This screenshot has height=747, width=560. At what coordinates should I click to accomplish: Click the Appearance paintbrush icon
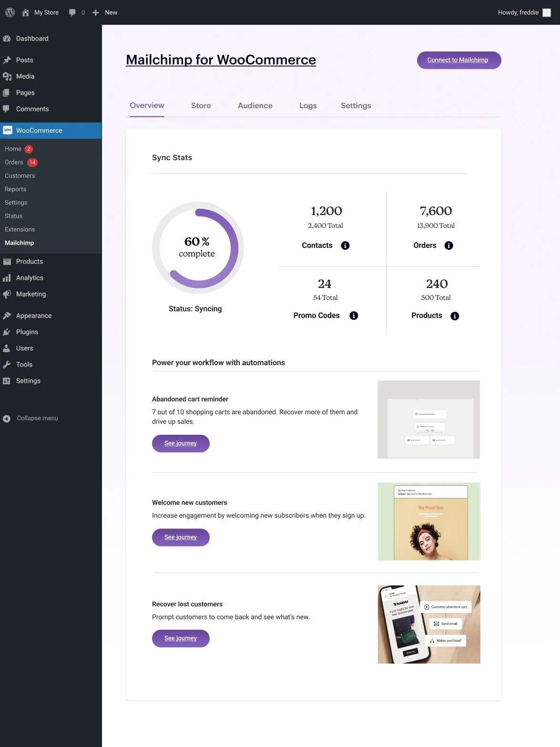(7, 316)
